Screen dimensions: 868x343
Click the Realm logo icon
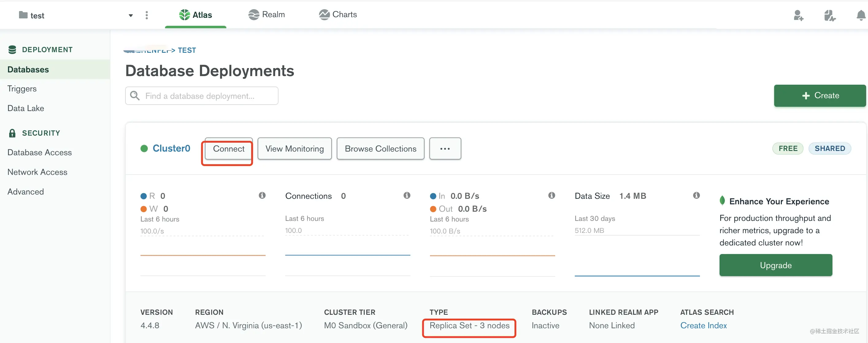click(x=253, y=14)
